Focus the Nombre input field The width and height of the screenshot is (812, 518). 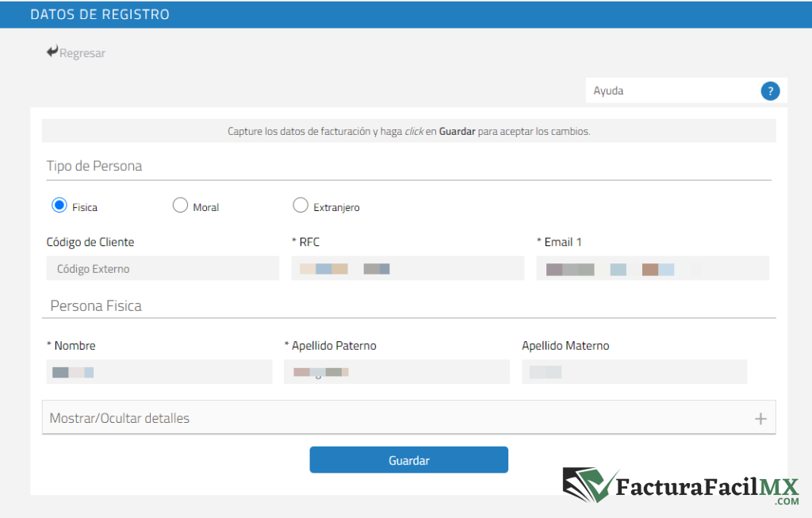(x=159, y=372)
